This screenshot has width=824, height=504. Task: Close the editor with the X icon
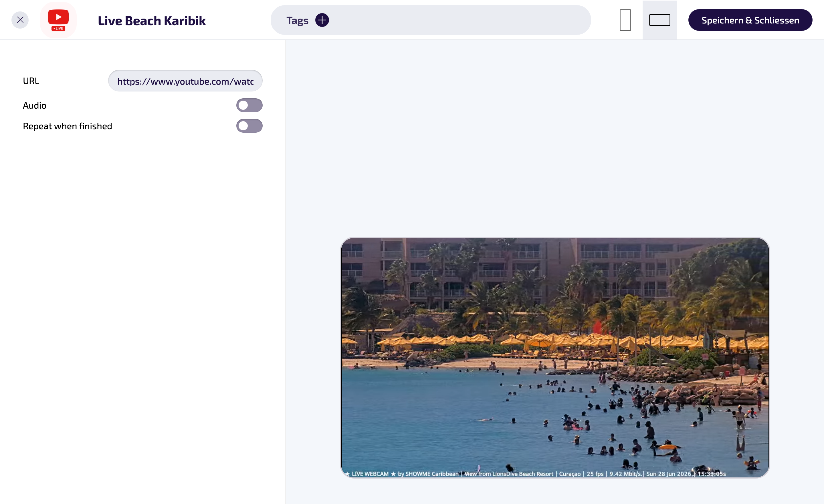20,20
